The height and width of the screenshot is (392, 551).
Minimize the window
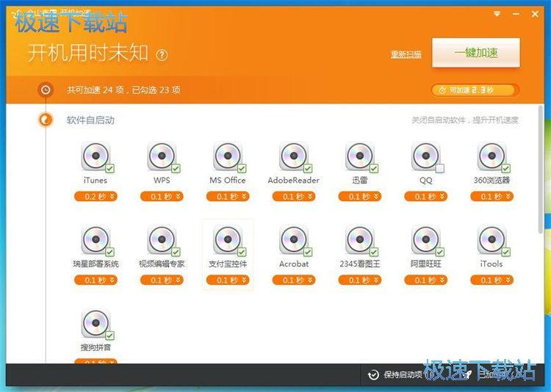tap(516, 14)
